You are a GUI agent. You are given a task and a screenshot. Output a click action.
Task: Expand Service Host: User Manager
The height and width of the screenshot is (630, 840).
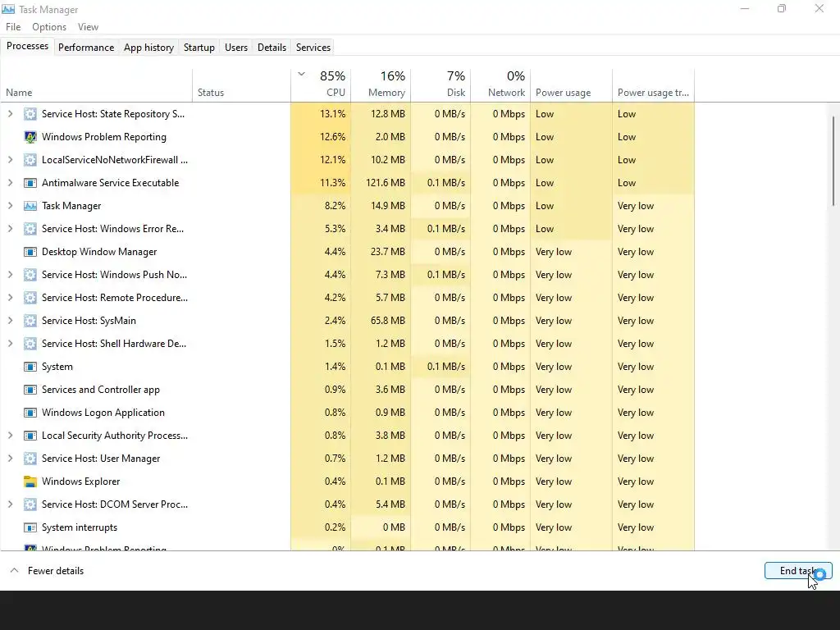pos(10,459)
